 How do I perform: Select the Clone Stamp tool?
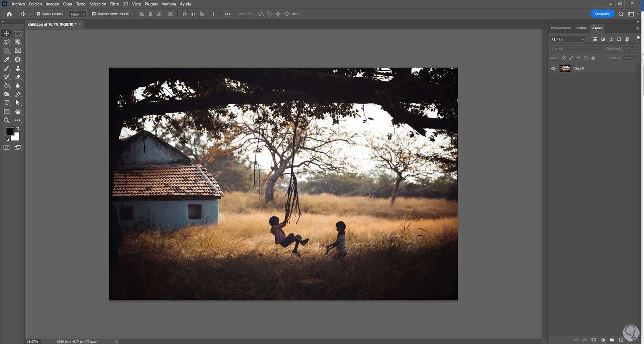[18, 68]
